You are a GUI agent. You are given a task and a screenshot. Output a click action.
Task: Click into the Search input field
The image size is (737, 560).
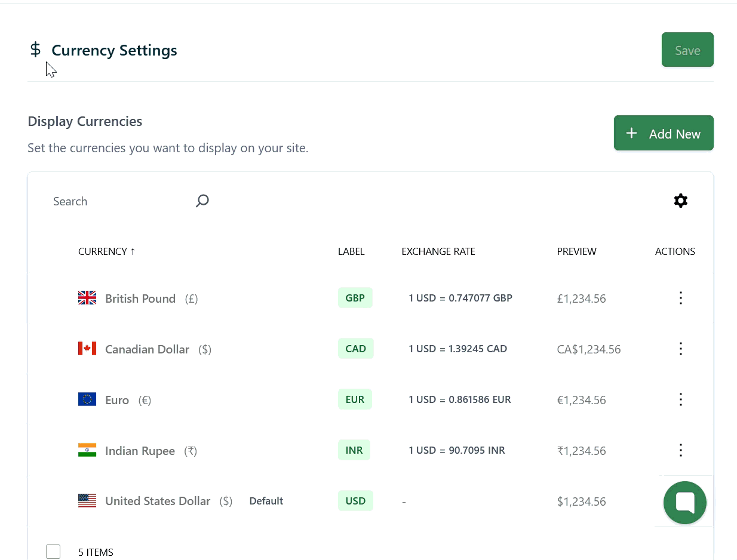pos(119,201)
